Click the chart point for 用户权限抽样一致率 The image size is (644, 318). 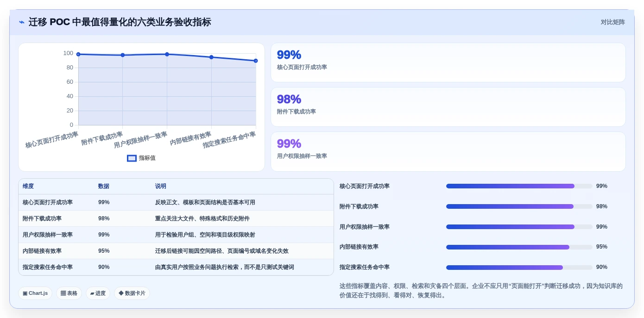tap(167, 54)
